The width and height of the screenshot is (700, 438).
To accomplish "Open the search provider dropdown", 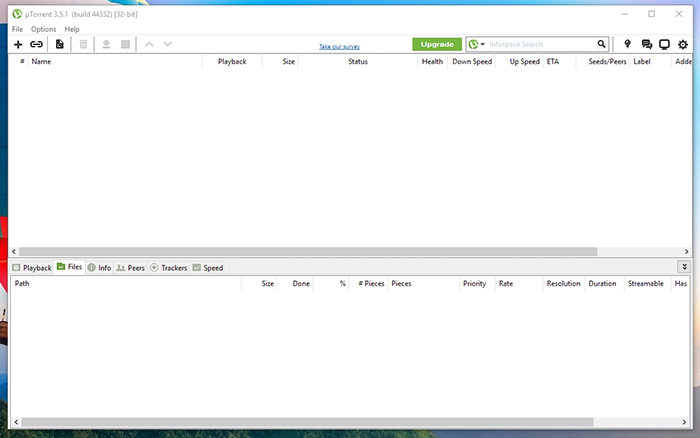I will click(x=483, y=44).
